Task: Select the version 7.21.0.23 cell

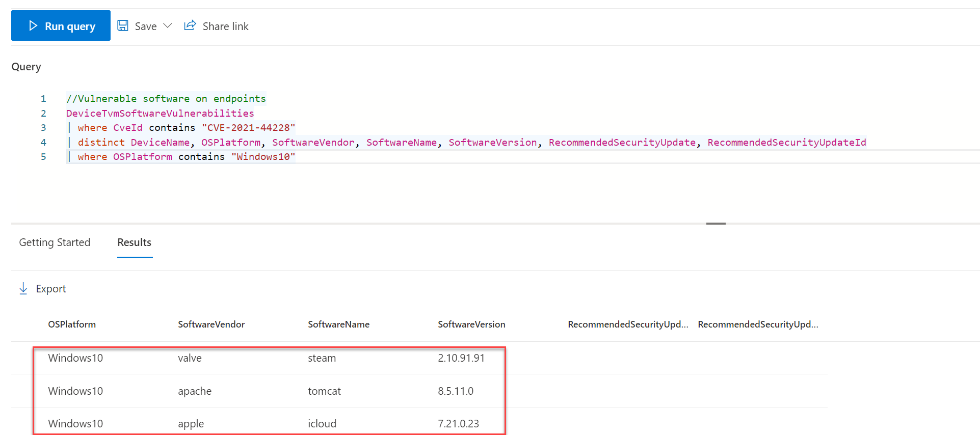Action: (x=458, y=424)
